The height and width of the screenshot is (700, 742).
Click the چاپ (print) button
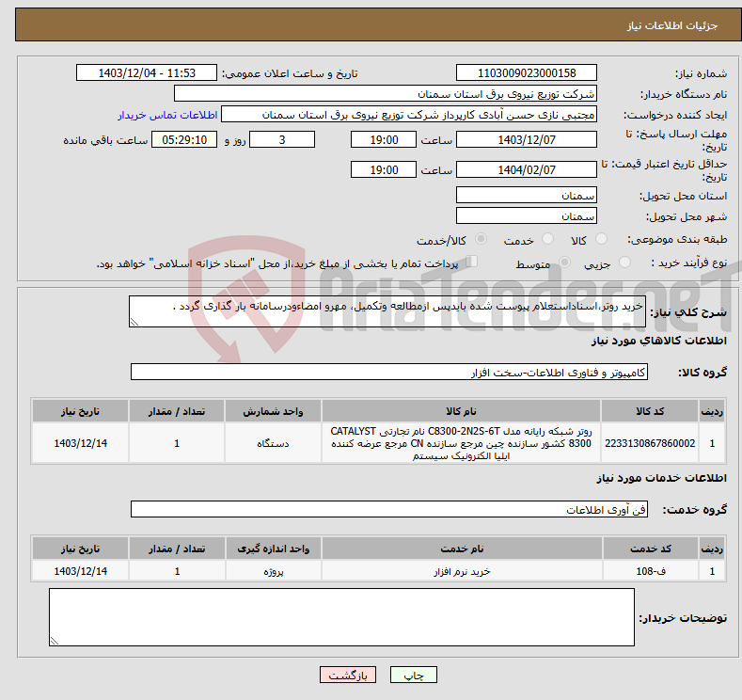(413, 675)
